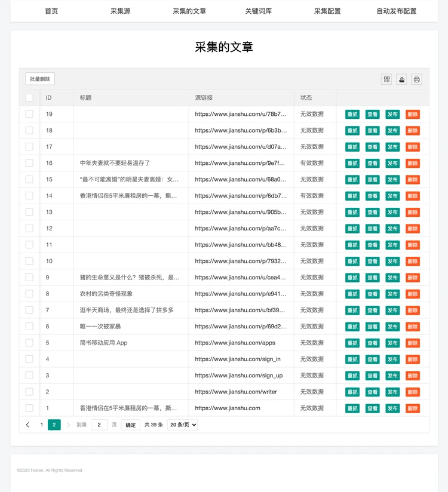The image size is (448, 492).
Task: Check the checkbox for row ID 16
Action: pos(29,163)
